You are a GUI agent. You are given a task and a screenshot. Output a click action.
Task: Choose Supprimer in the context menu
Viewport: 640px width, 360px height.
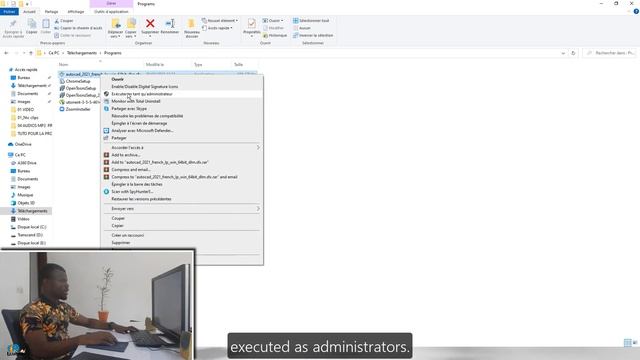coord(121,243)
